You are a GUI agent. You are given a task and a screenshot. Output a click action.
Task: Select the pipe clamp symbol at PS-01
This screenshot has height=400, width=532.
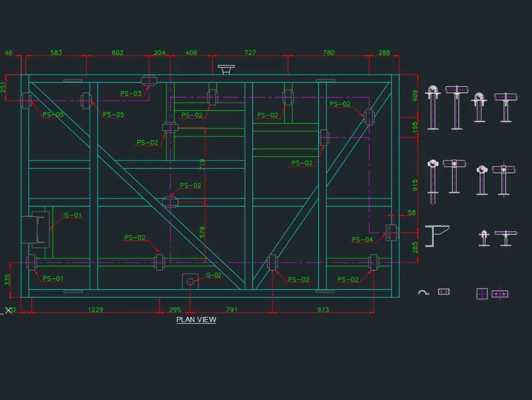pyautogui.click(x=31, y=263)
